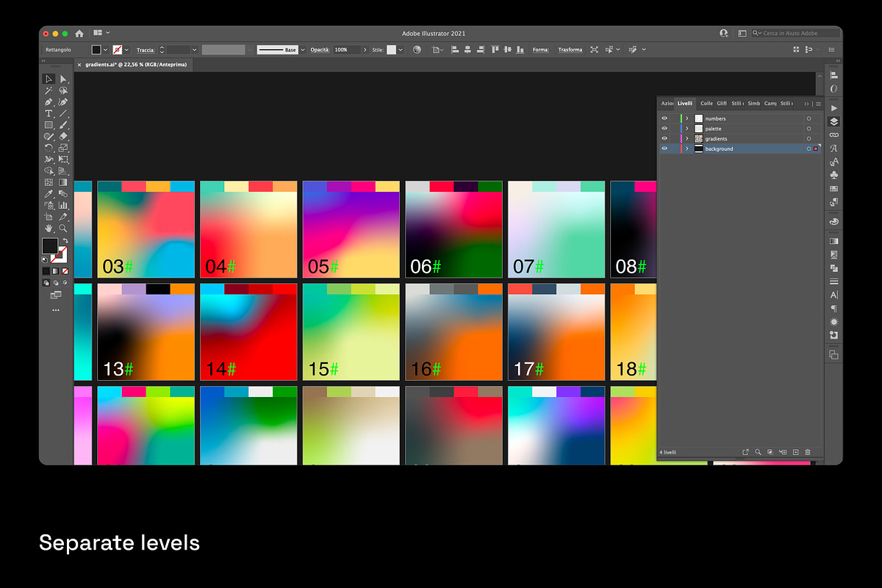This screenshot has width=882, height=588.
Task: Select the Pen tool
Action: 49,102
